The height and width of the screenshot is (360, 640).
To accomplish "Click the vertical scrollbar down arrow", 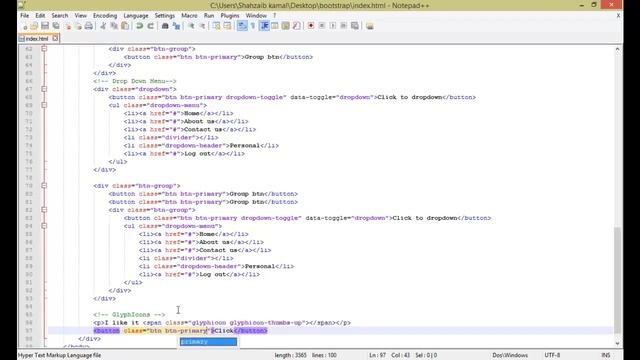I will (x=618, y=344).
